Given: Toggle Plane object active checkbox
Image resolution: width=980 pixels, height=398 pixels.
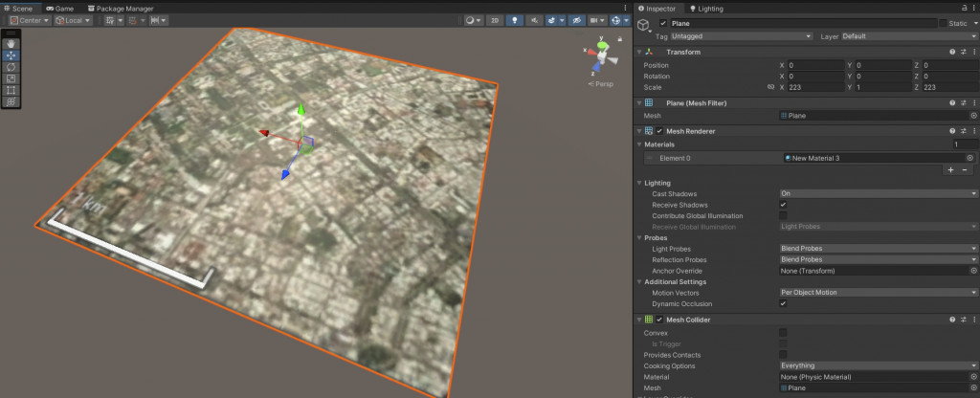Looking at the screenshot, I should tap(663, 23).
